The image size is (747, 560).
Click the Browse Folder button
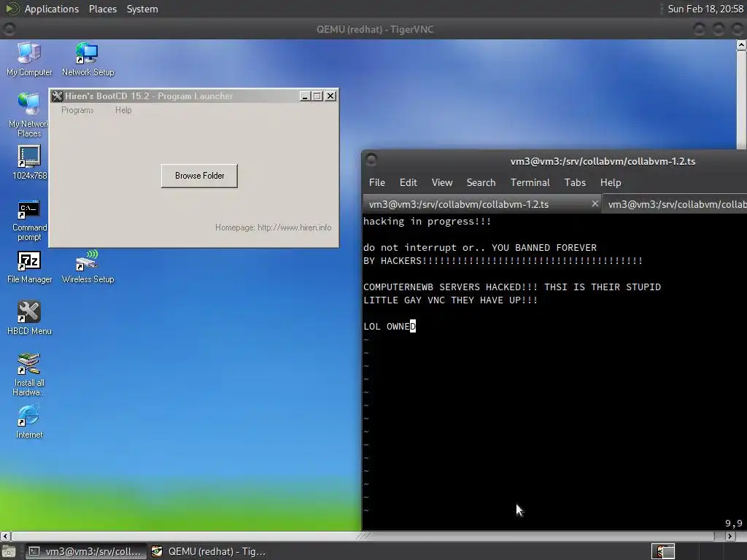click(199, 176)
